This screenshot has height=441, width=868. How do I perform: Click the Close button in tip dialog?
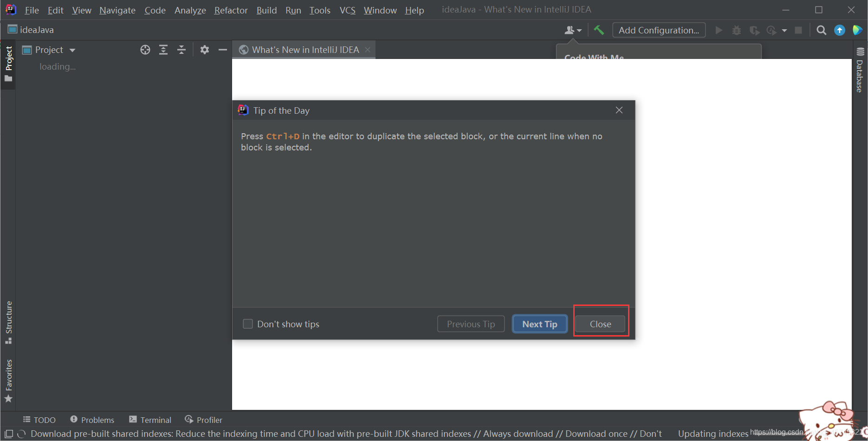(x=600, y=324)
